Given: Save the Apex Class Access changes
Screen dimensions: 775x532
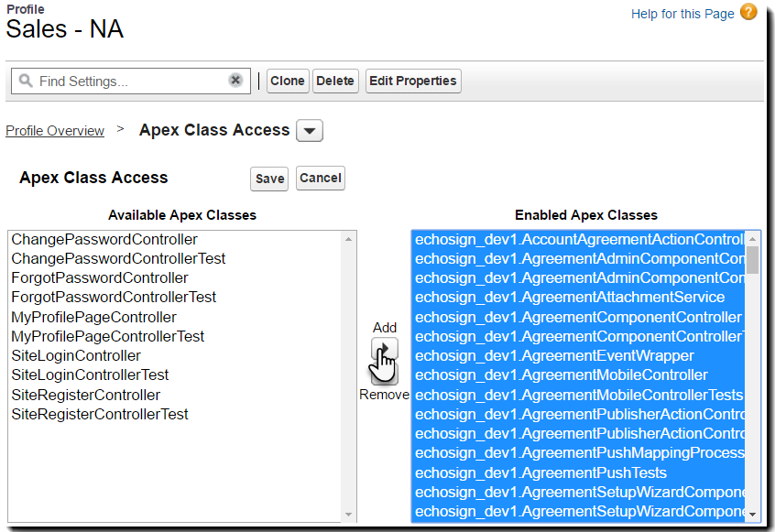Looking at the screenshot, I should (x=269, y=179).
